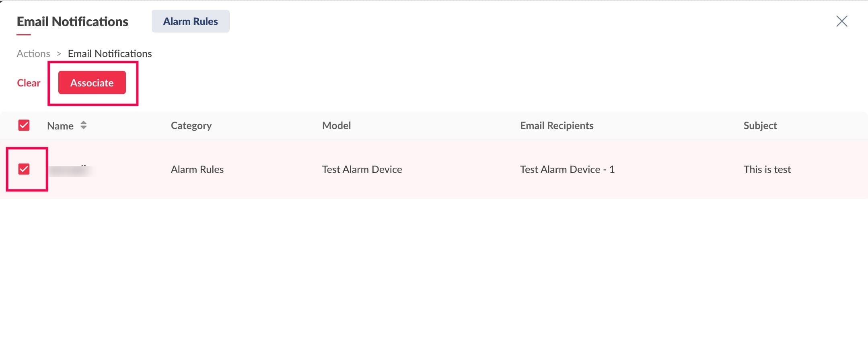This screenshot has width=868, height=341.
Task: Open the blurred notification name in row
Action: 69,170
